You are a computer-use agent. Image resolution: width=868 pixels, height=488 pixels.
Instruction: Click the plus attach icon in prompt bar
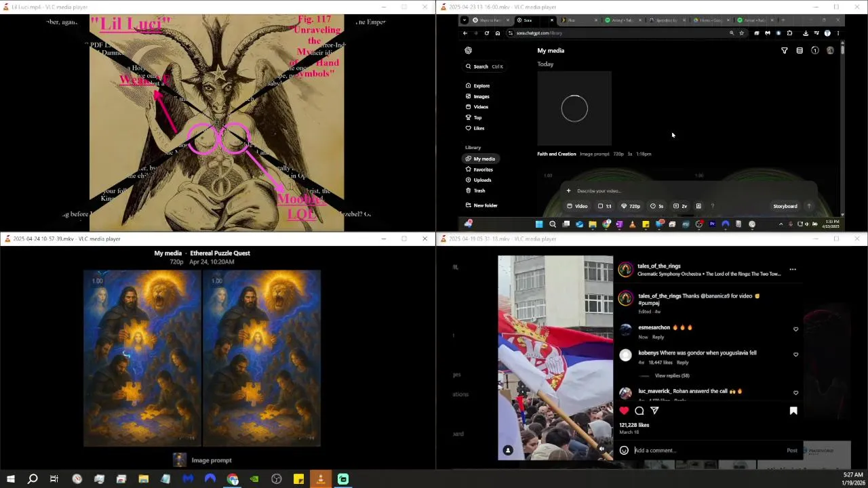[x=568, y=191]
